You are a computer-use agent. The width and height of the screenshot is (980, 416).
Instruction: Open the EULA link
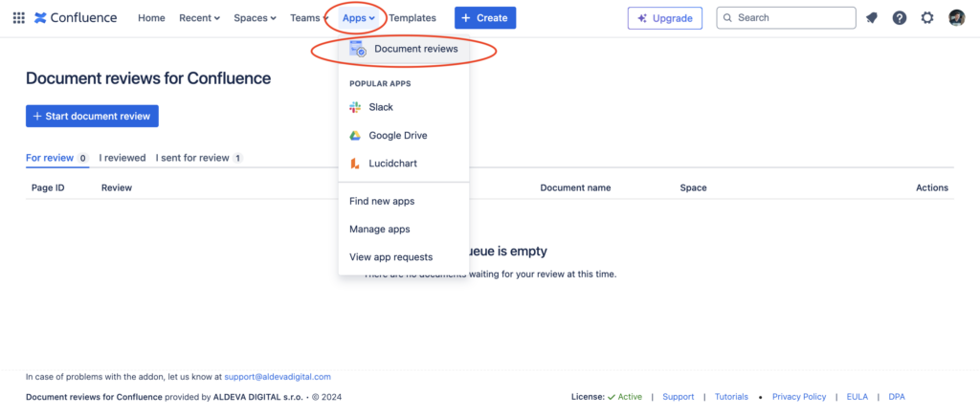click(x=857, y=397)
